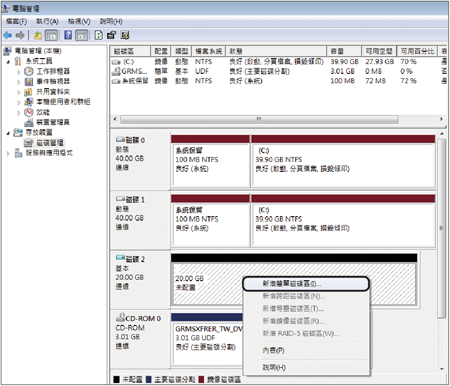The height and width of the screenshot is (386, 450).
Task: Click the Properties toolbar icon
Action: [111, 35]
